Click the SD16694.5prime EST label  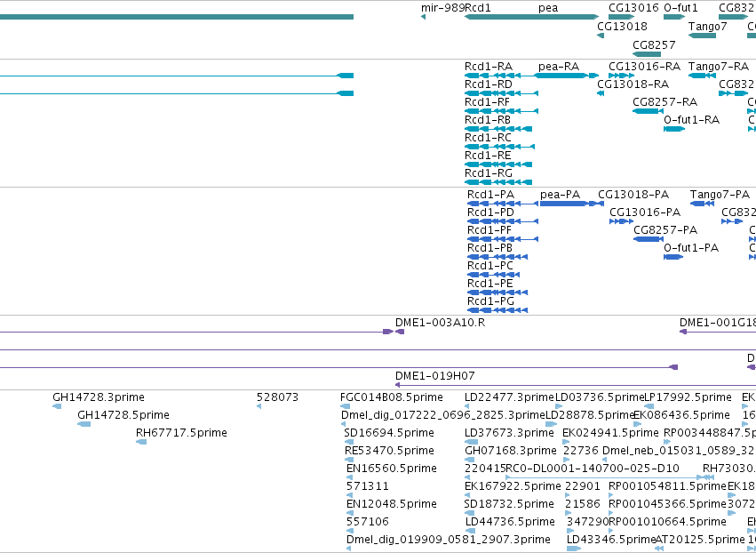pyautogui.click(x=389, y=433)
